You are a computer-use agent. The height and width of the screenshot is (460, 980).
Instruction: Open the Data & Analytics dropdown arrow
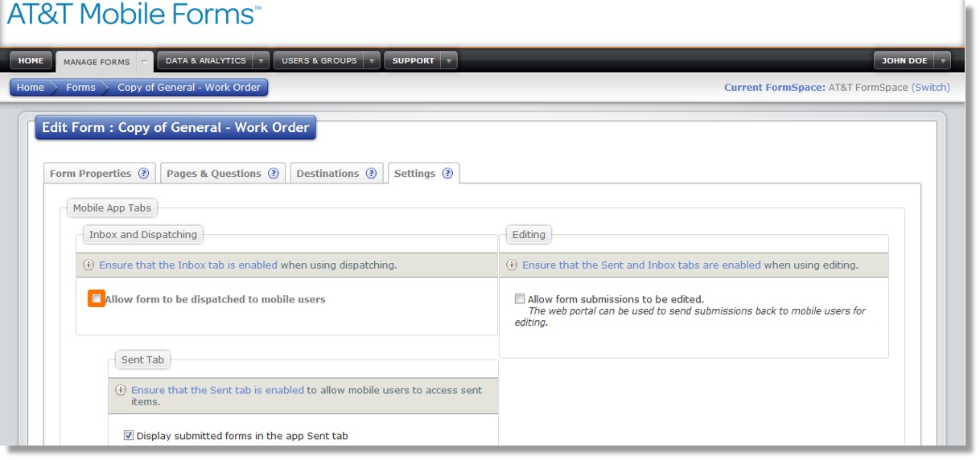click(x=261, y=60)
